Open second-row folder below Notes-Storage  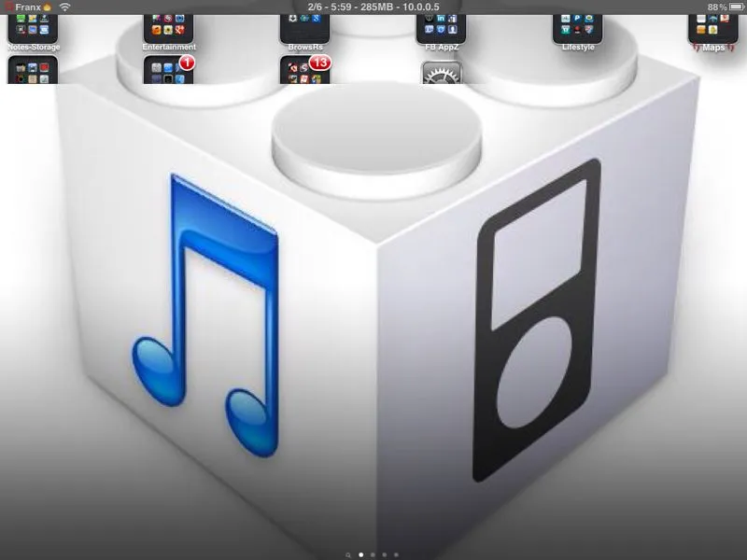click(33, 71)
